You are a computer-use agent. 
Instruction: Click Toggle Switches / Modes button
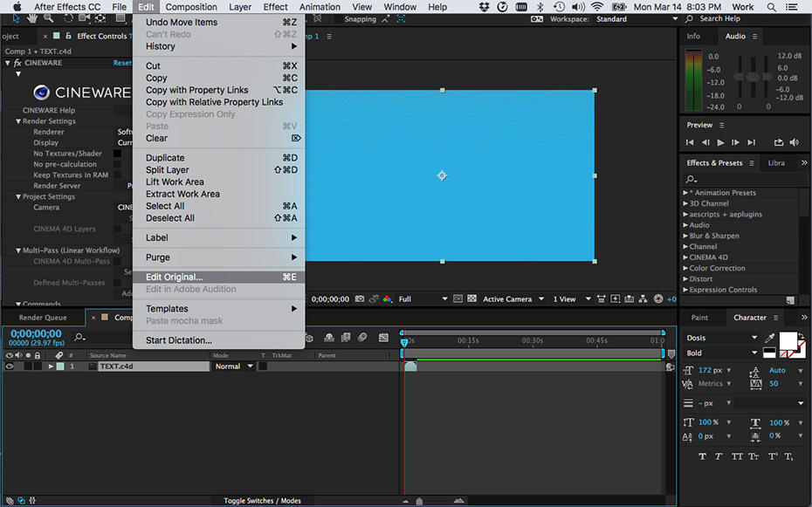tap(262, 501)
